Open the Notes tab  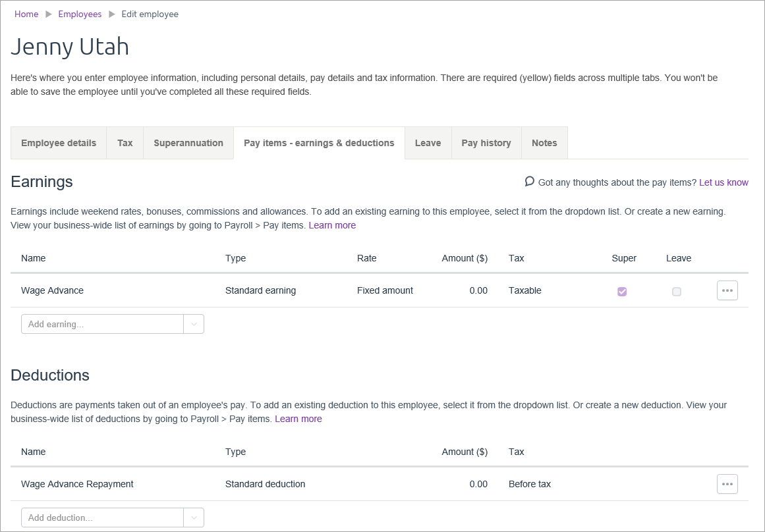point(544,143)
